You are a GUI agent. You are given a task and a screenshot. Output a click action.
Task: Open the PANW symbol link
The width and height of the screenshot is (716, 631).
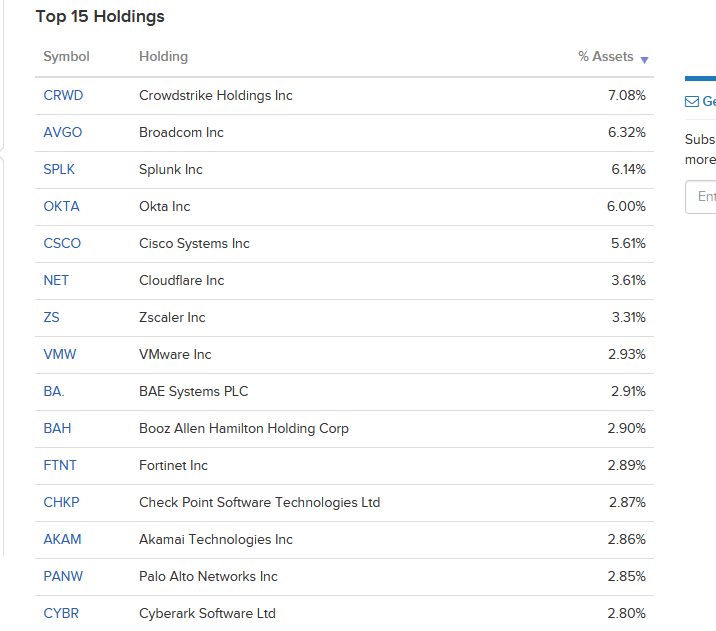click(63, 576)
